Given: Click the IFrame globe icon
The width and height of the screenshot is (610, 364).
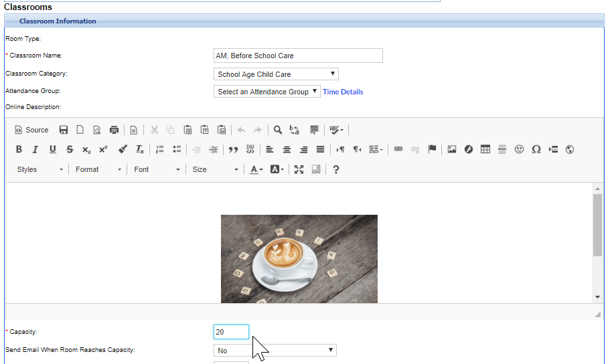Looking at the screenshot, I should [x=570, y=149].
